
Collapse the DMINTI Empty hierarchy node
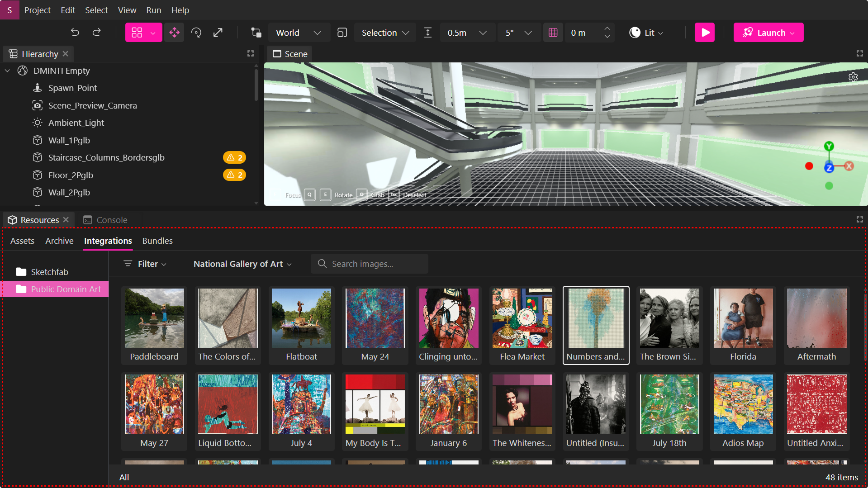(x=7, y=71)
